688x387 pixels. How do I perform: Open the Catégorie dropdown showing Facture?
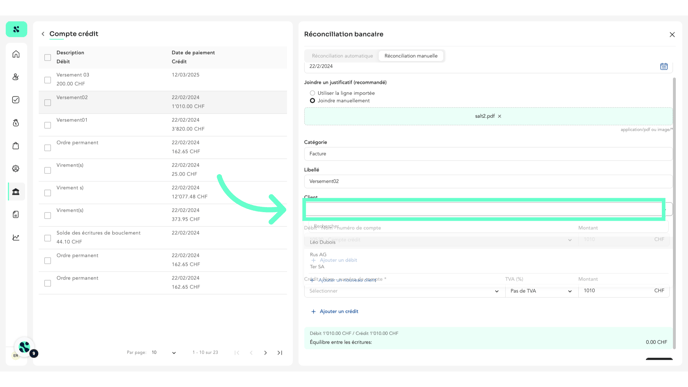[488, 154]
